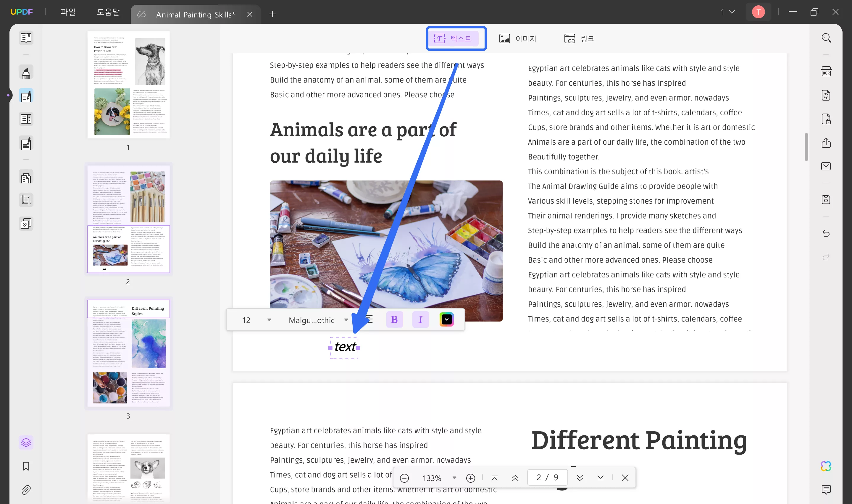Toggle Bold formatting on selected text
The height and width of the screenshot is (504, 852).
[395, 319]
